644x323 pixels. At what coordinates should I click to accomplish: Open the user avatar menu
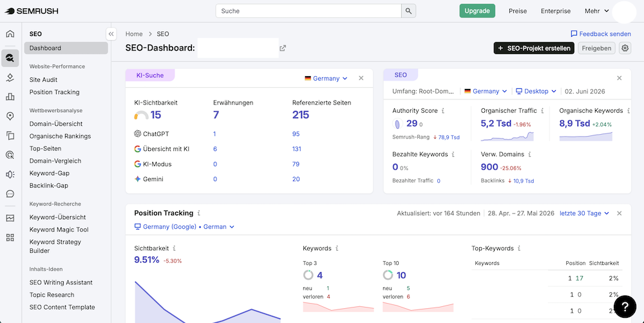tap(624, 12)
